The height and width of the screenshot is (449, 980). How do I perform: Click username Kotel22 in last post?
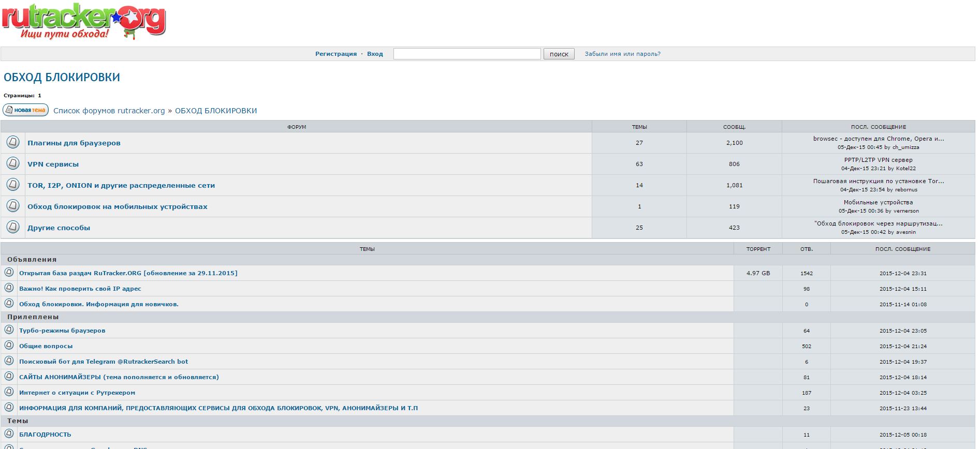pyautogui.click(x=906, y=169)
